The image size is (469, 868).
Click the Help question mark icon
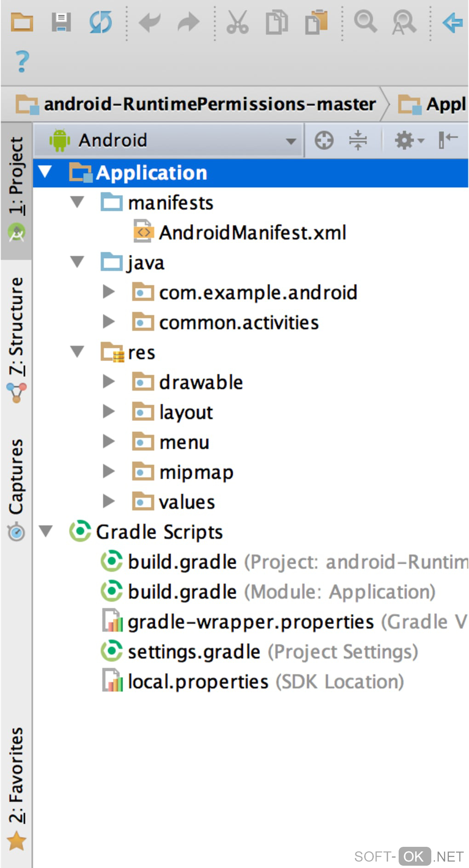(22, 61)
